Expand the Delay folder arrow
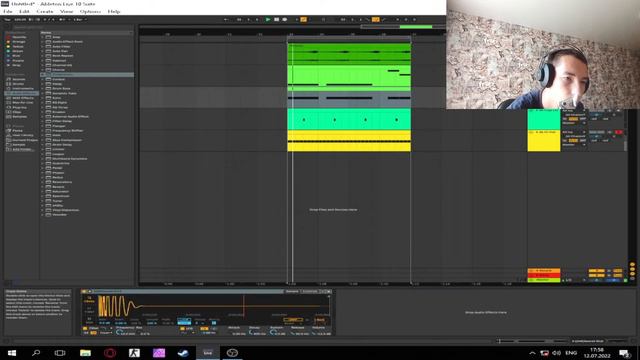Image resolution: width=640 pixels, height=360 pixels. click(42, 84)
